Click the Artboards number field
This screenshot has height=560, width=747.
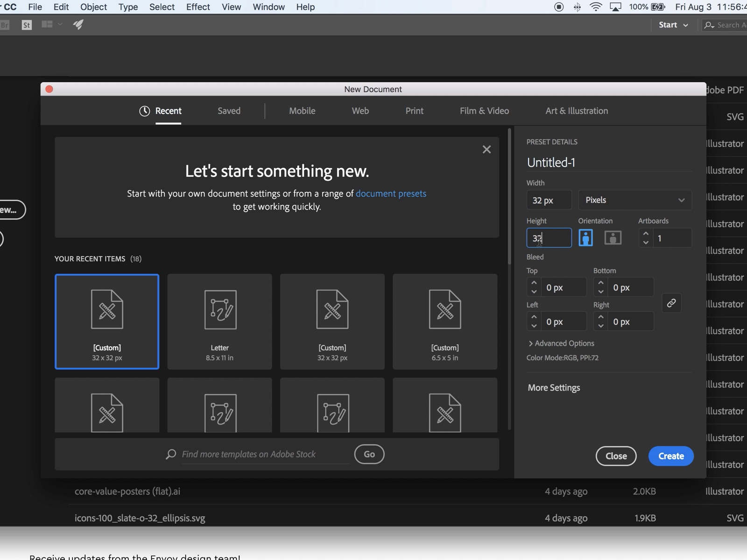(672, 238)
